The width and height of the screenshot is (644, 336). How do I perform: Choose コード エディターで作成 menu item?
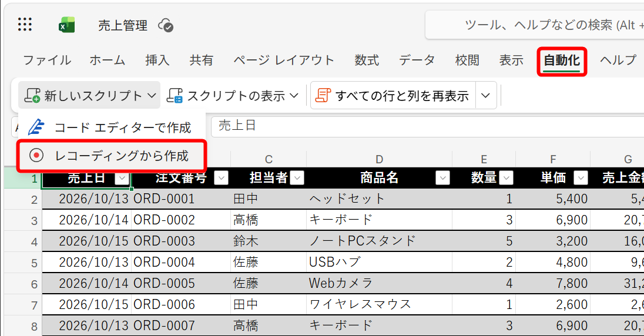(112, 127)
